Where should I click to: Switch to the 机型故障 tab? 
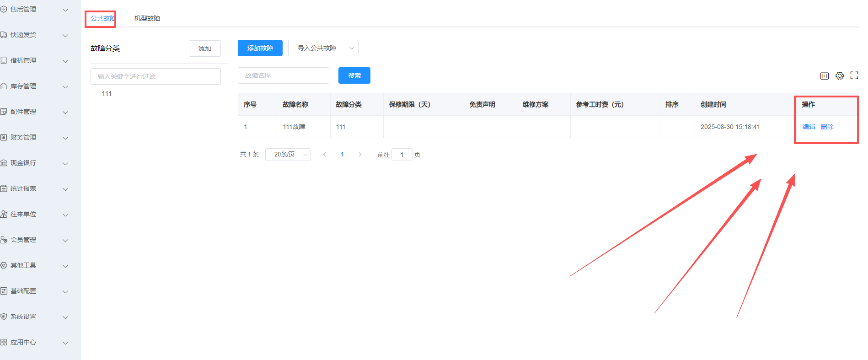(x=147, y=18)
